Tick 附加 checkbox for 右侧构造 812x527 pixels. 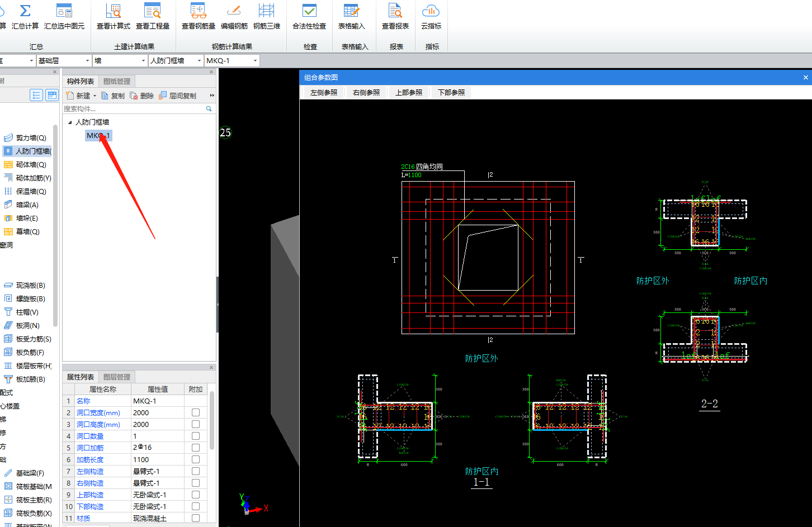click(196, 483)
